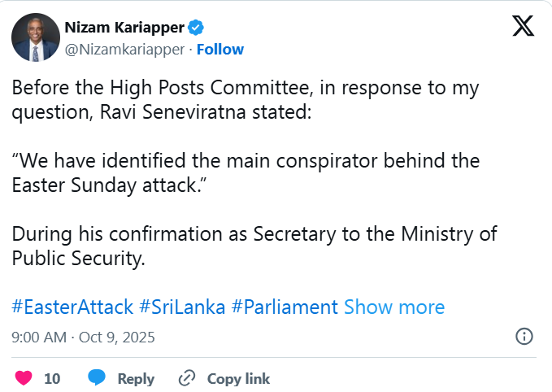Click the reply speech bubble icon

(98, 378)
